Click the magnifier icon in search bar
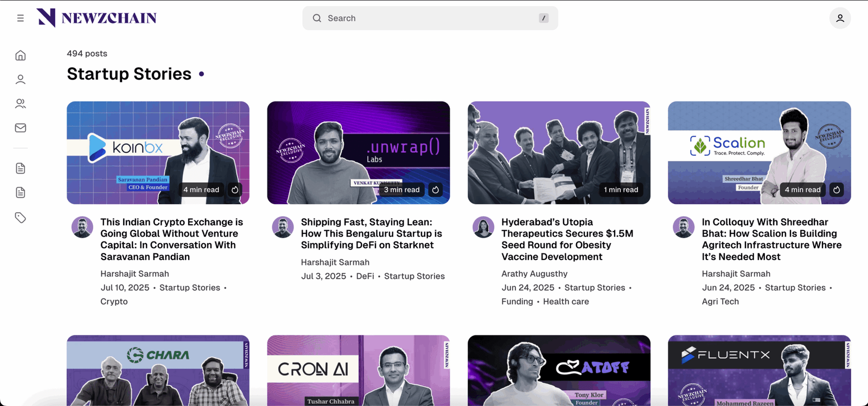 click(x=317, y=18)
